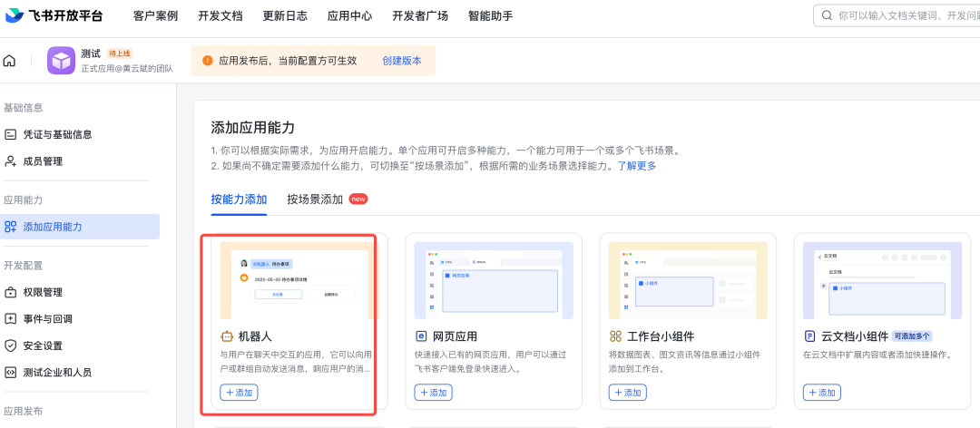Open 应用中心 in top navigation
The width and height of the screenshot is (980, 428).
[350, 16]
